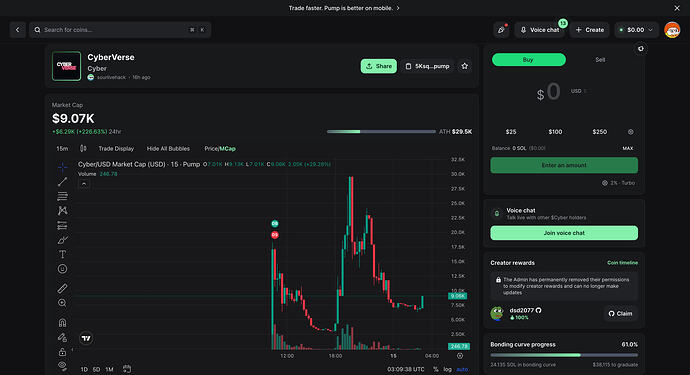Viewport: 690px width, 375px height.
Task: Toggle magnet mode on chart
Action: [x=62, y=323]
